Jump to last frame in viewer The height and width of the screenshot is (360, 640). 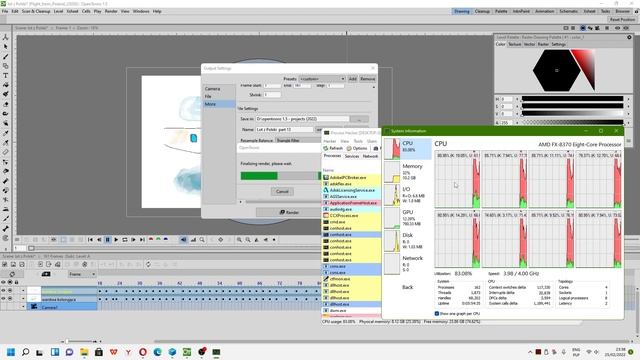[142, 240]
